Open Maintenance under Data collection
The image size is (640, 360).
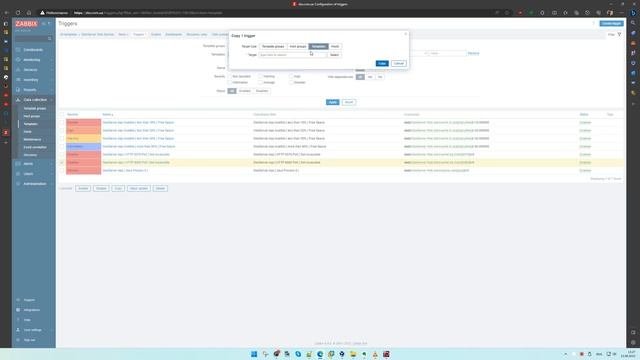[x=32, y=140]
